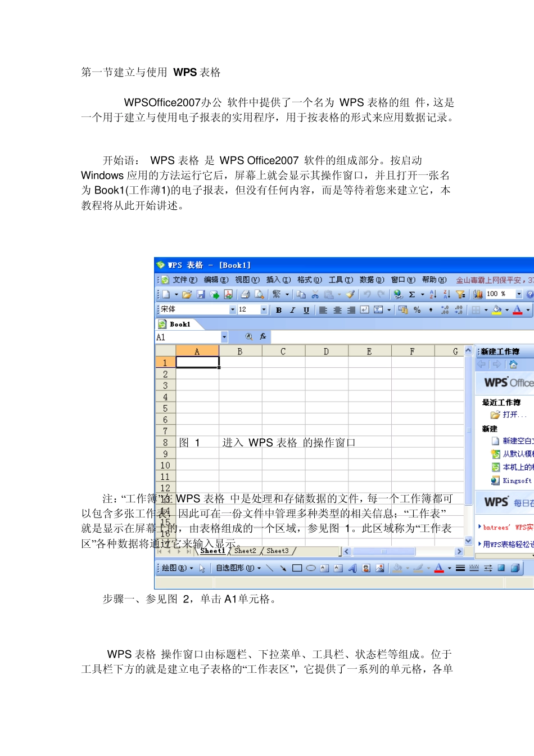The width and height of the screenshot is (534, 756).
Task: Switch to the Sheet3 tab
Action: (x=278, y=551)
